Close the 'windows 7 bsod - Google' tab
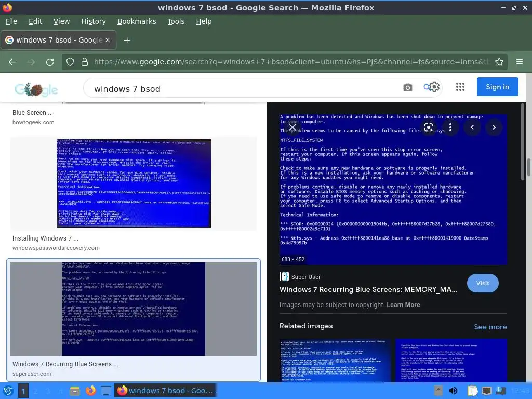532x399 pixels. [108, 40]
